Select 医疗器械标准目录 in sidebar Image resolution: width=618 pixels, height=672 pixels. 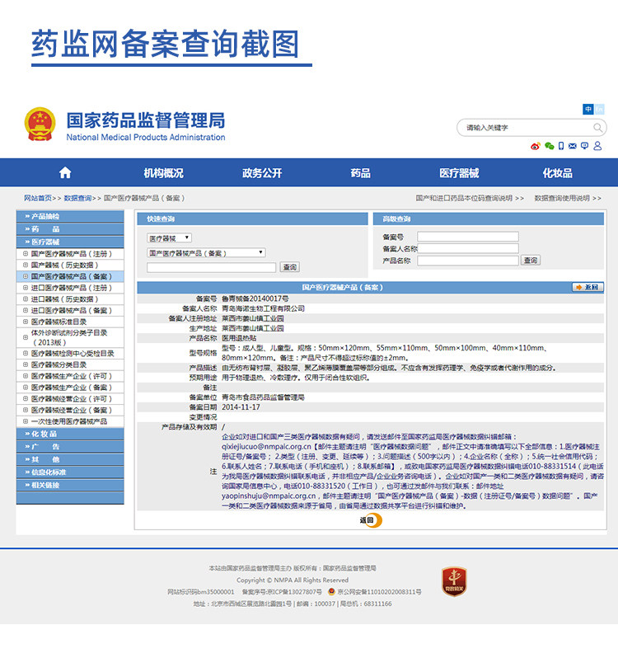click(70, 322)
